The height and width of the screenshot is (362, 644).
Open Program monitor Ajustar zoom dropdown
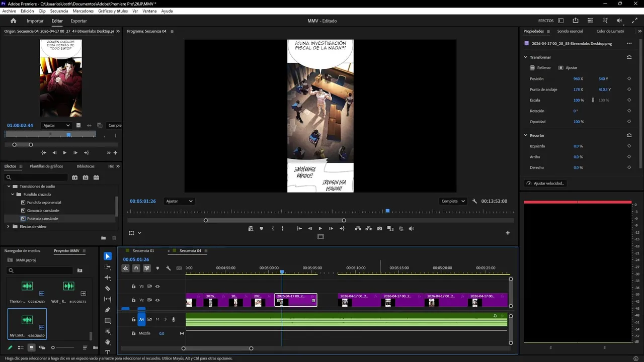click(x=180, y=201)
